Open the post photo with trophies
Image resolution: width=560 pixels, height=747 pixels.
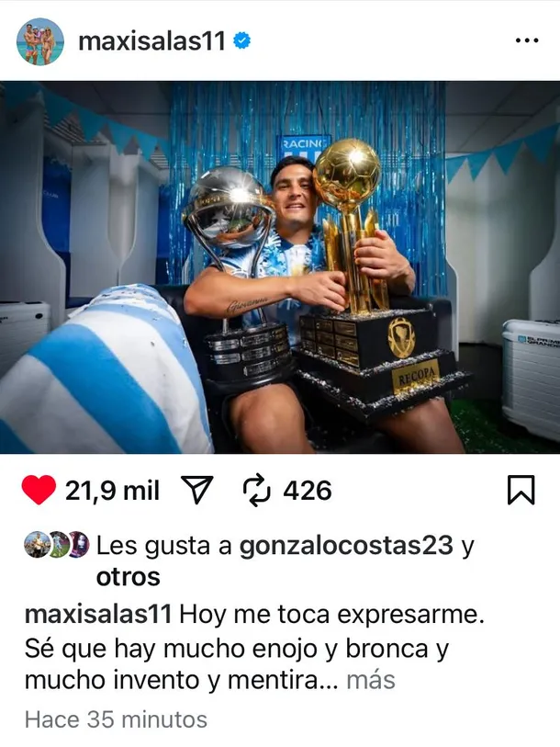pos(280,267)
